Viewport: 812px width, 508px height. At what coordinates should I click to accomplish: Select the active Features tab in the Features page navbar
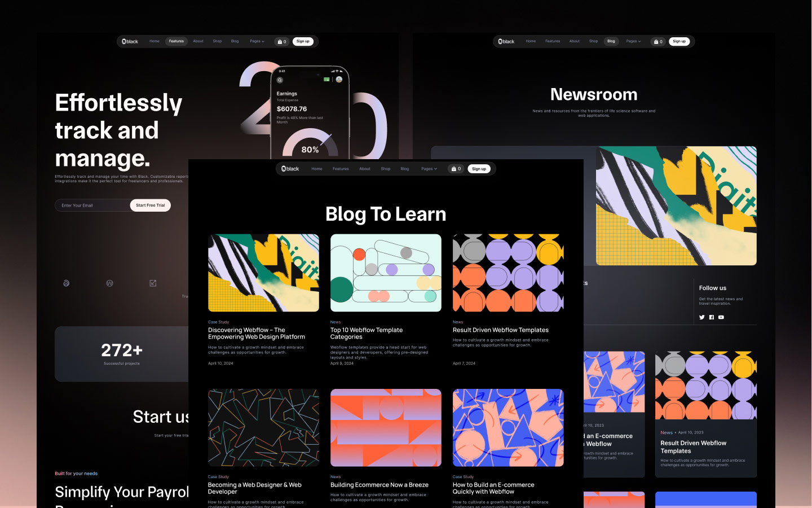(x=176, y=41)
